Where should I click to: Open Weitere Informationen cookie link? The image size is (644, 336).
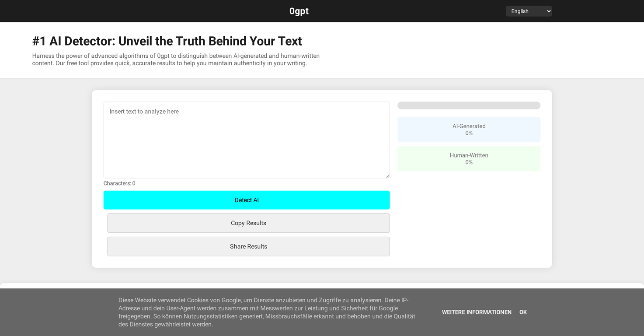pyautogui.click(x=477, y=312)
